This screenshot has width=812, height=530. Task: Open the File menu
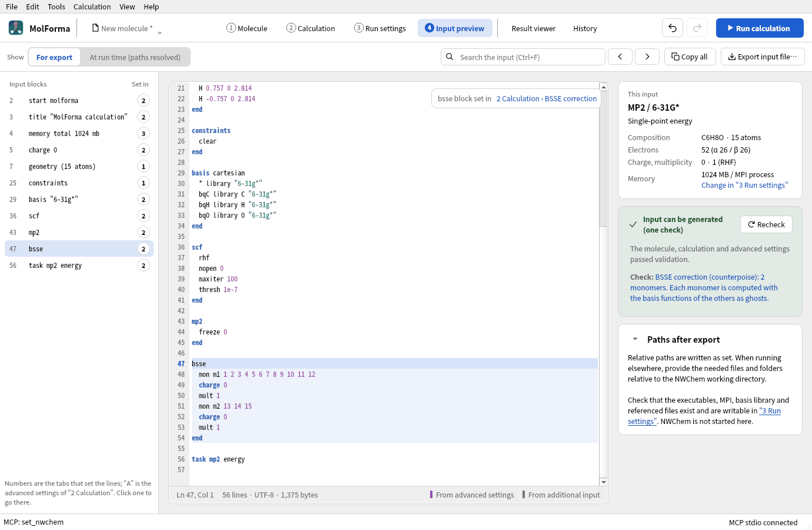pos(12,6)
